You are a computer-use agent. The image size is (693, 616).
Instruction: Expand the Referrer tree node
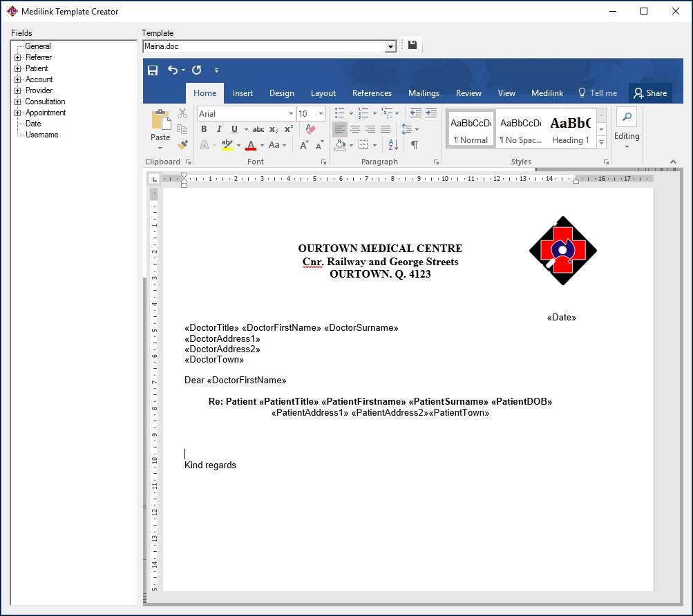[18, 57]
